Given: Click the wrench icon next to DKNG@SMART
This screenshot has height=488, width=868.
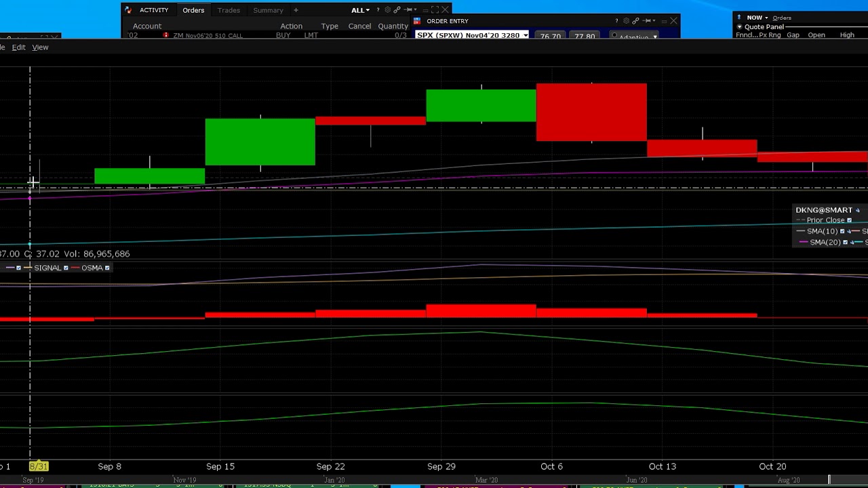Looking at the screenshot, I should pos(857,210).
